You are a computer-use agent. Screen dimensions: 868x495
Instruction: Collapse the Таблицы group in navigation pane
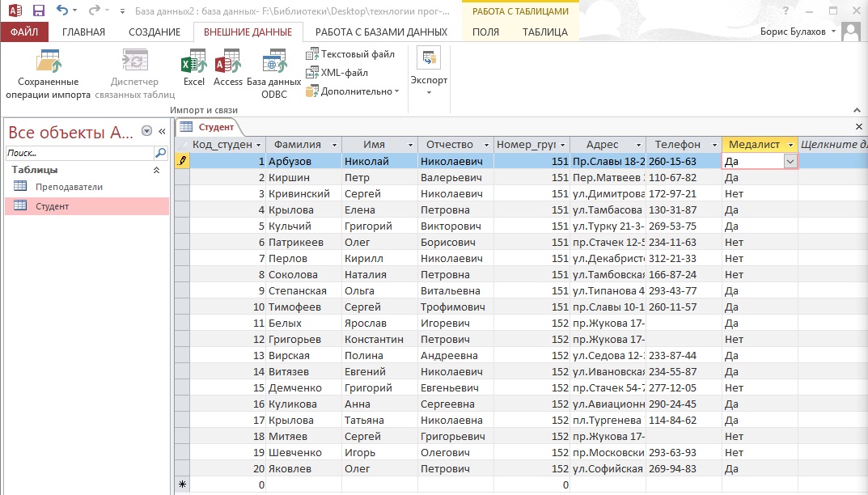point(156,171)
